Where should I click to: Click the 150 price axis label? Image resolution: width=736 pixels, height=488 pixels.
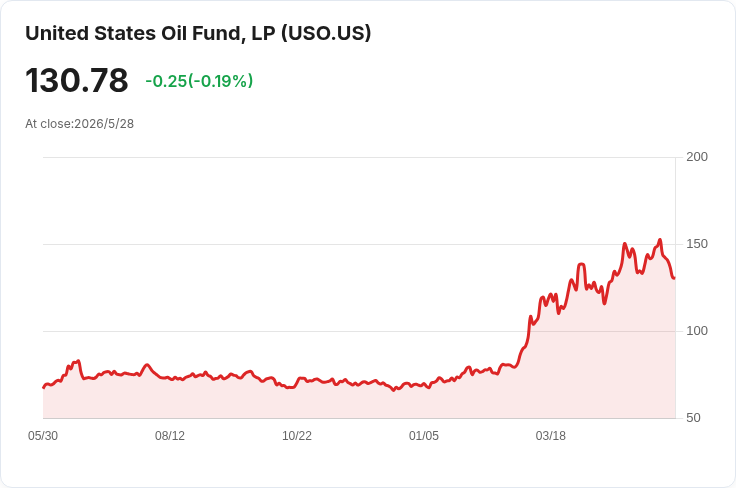(x=697, y=244)
